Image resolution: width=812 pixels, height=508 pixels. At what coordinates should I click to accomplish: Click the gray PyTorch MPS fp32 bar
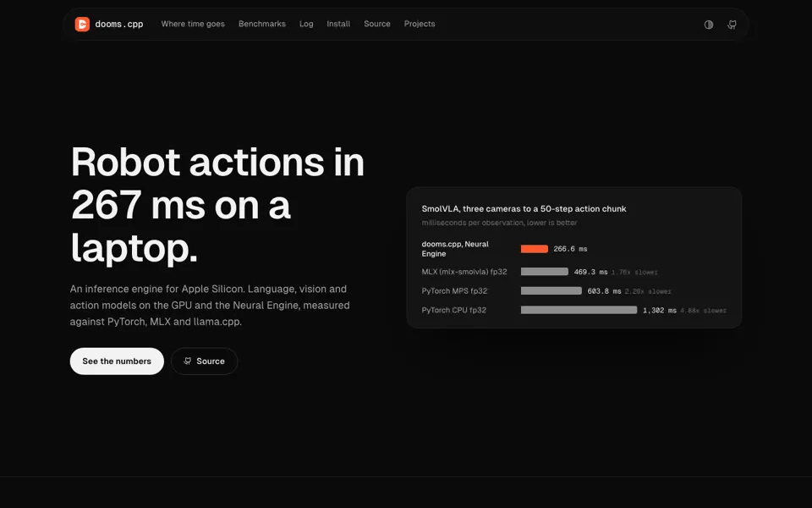coord(551,290)
